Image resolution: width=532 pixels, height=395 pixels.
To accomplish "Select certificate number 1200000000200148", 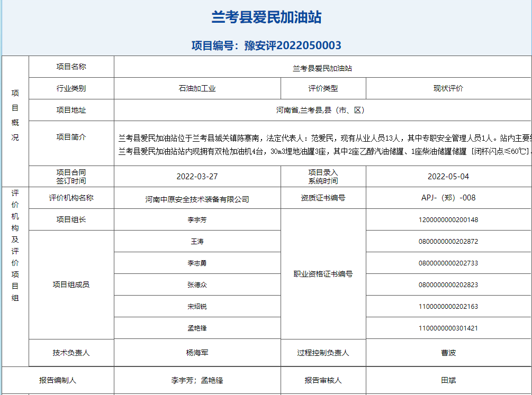I will (448, 219).
